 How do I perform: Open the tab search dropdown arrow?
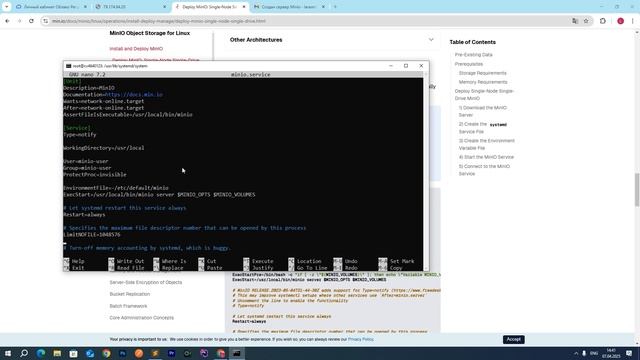[x=7, y=7]
